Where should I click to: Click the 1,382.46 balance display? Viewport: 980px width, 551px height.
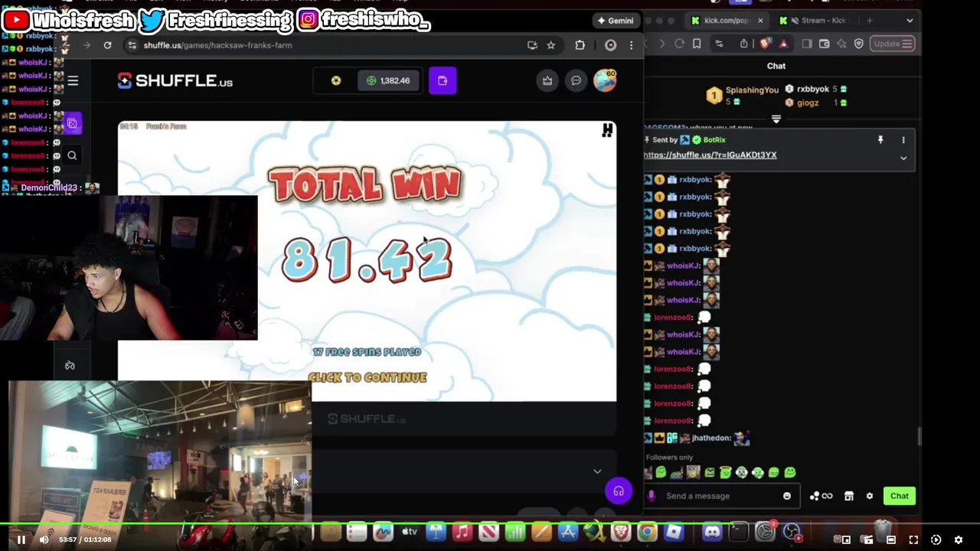click(388, 80)
